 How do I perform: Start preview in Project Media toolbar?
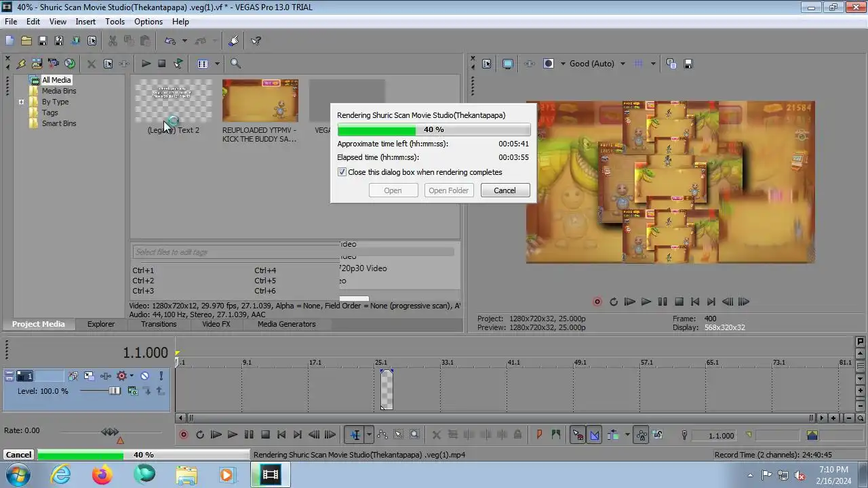[x=146, y=64]
